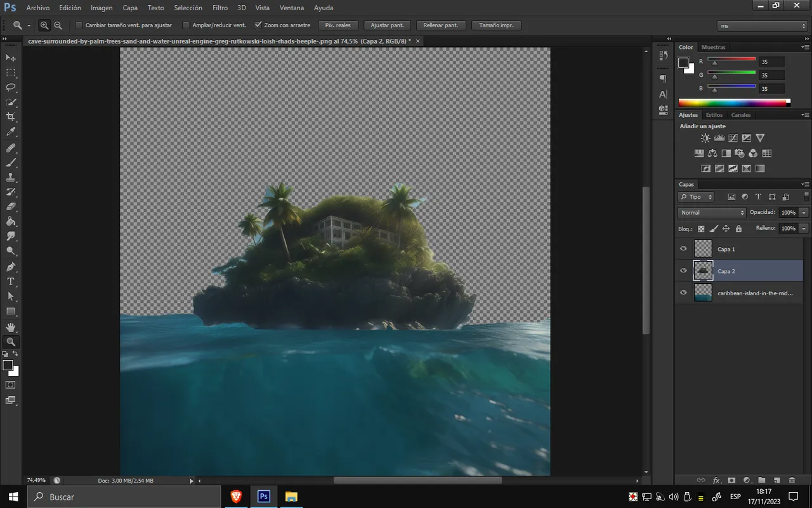Open the Relleno value dropdown arrow
Viewport: 812px width, 508px height.
pos(804,228)
